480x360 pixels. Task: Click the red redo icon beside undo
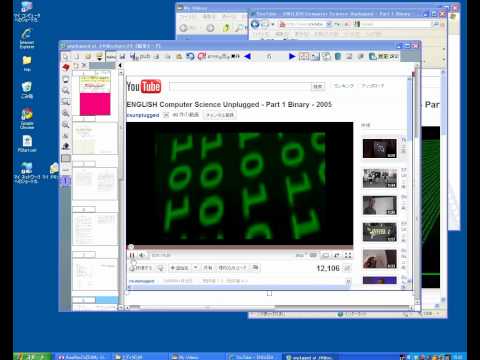coord(201,56)
